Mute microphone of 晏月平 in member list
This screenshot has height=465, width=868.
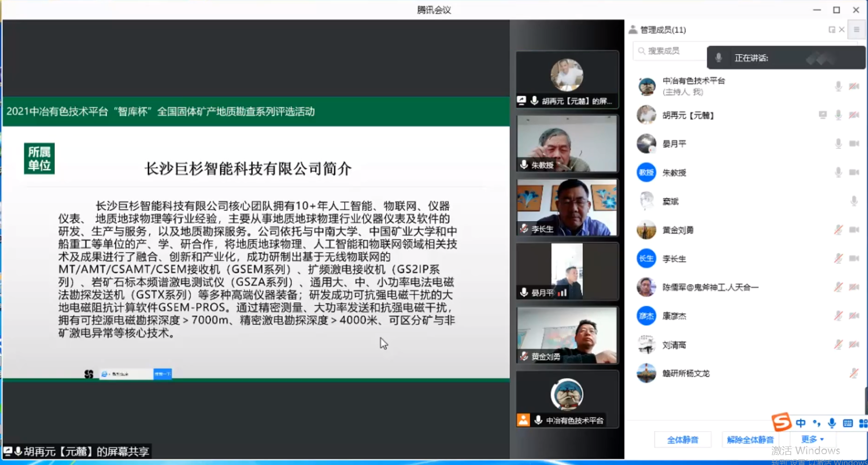(838, 144)
